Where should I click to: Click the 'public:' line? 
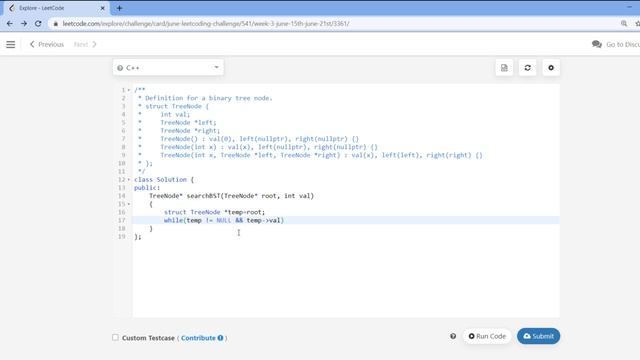147,188
